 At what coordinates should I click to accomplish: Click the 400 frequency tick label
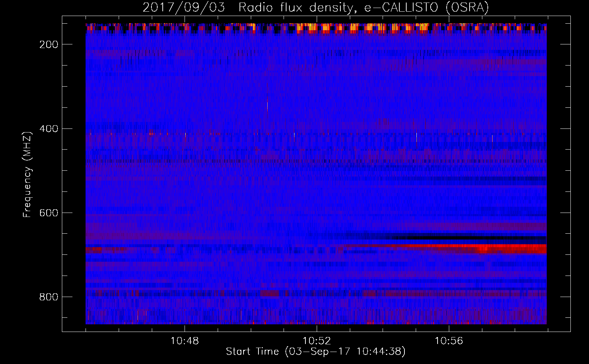(49, 129)
